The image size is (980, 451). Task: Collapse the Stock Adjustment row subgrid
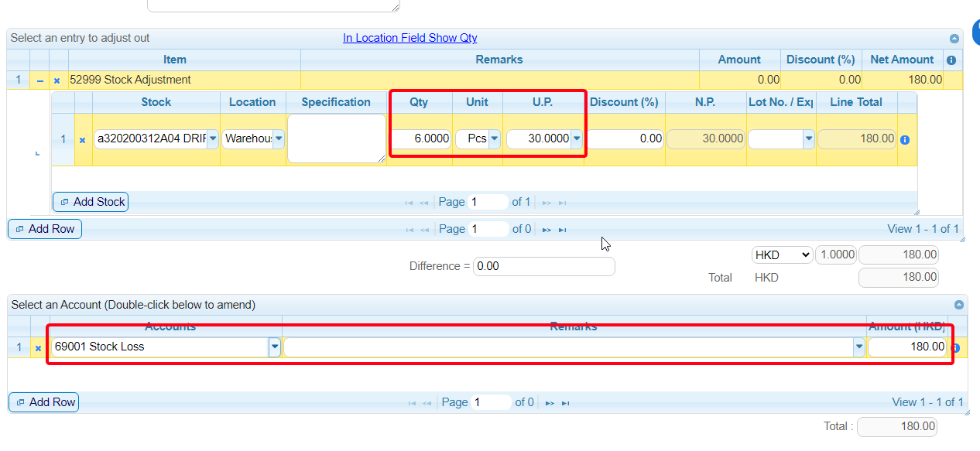39,80
